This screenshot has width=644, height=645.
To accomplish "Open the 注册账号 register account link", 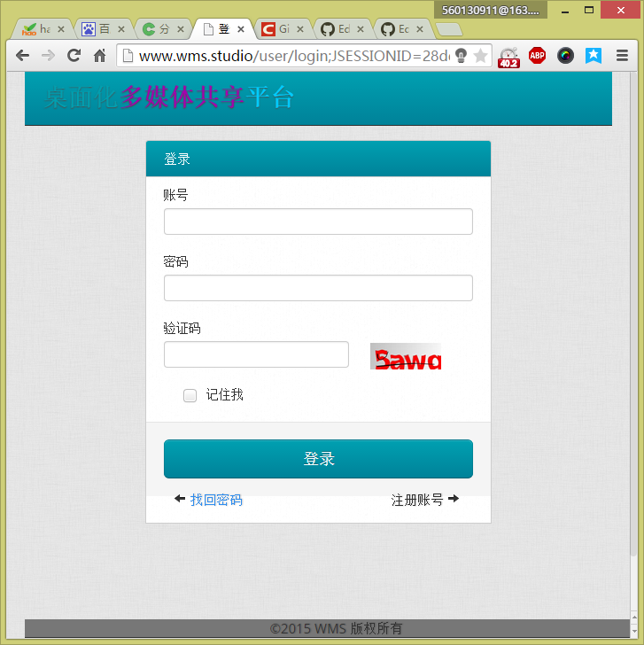I will (x=417, y=500).
